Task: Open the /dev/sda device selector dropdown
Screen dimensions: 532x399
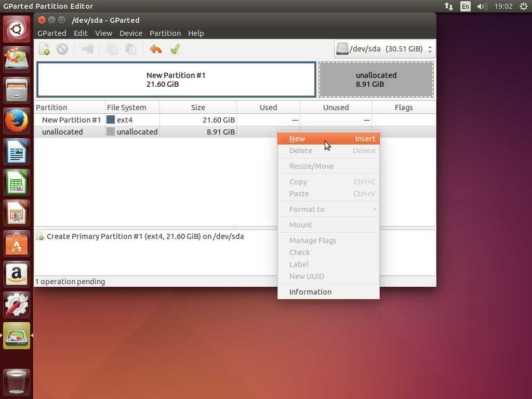Action: pos(384,49)
